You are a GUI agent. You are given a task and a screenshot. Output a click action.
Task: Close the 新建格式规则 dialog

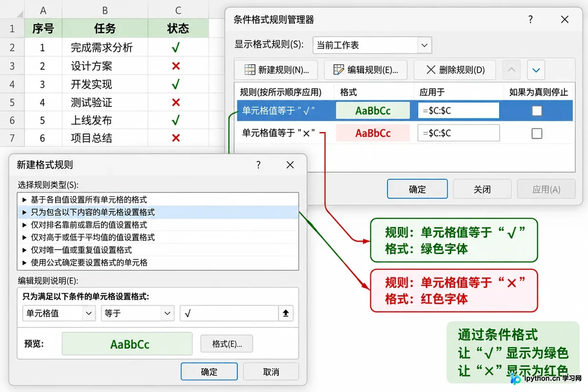pyautogui.click(x=290, y=165)
